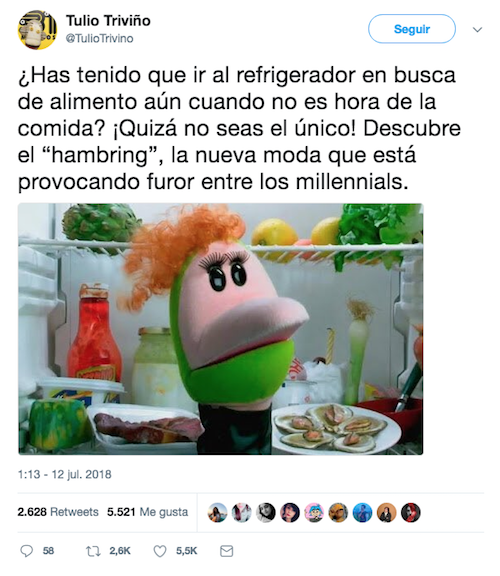Open the Tulio Triviño display name link
This screenshot has height=576, width=500.
[x=108, y=21]
